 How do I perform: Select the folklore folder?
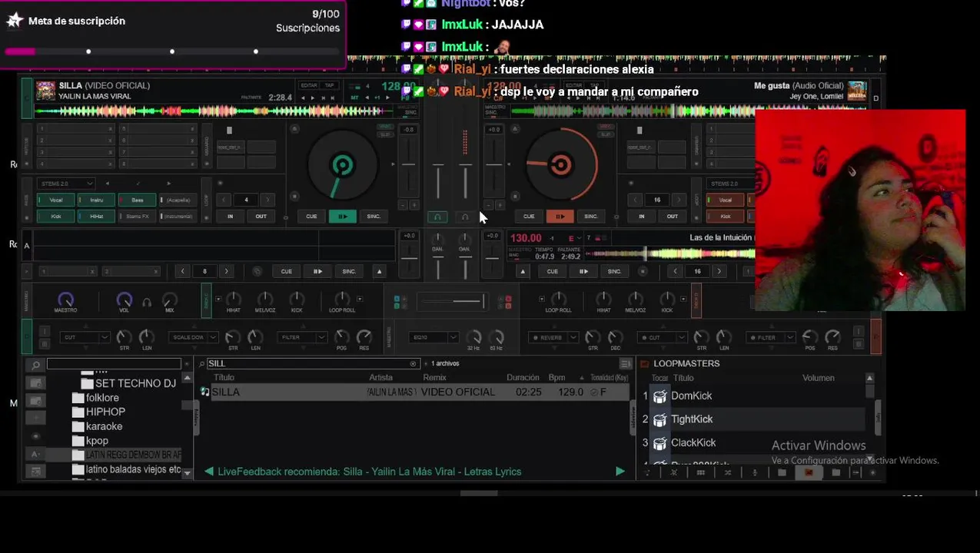click(x=102, y=398)
